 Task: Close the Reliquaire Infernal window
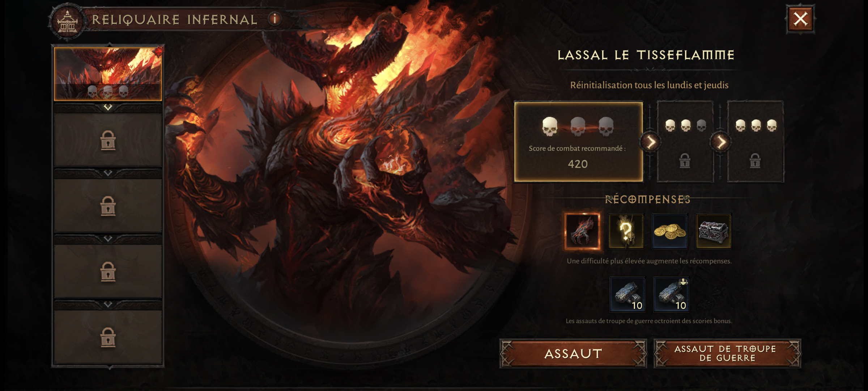pyautogui.click(x=800, y=19)
